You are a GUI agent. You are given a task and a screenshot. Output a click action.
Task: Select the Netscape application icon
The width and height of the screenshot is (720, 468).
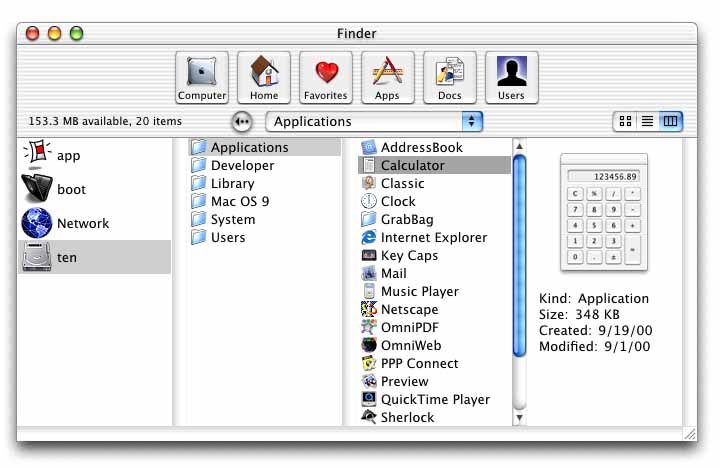point(369,309)
